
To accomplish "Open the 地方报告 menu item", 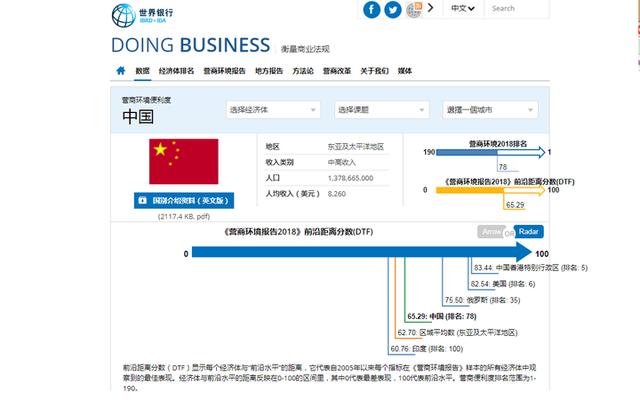I will (x=269, y=71).
